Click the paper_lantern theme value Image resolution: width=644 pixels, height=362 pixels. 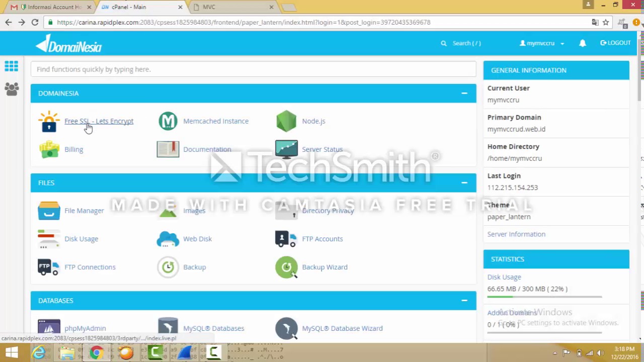tap(509, 217)
